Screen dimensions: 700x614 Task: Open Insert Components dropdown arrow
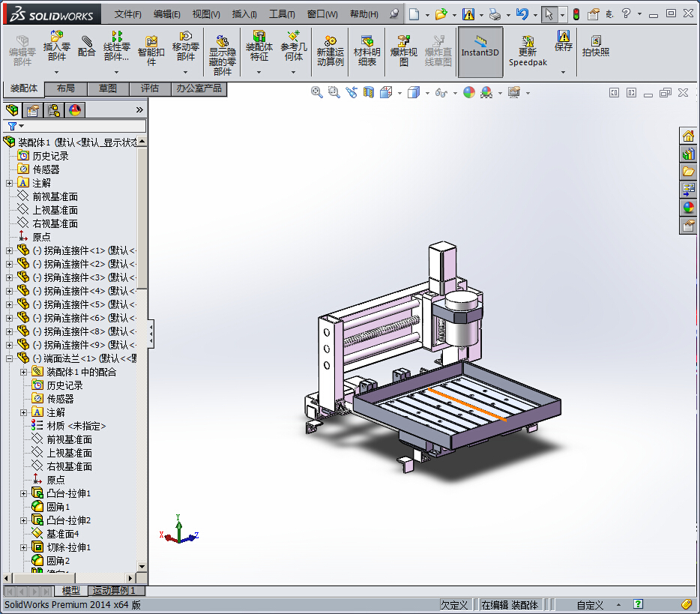57,72
